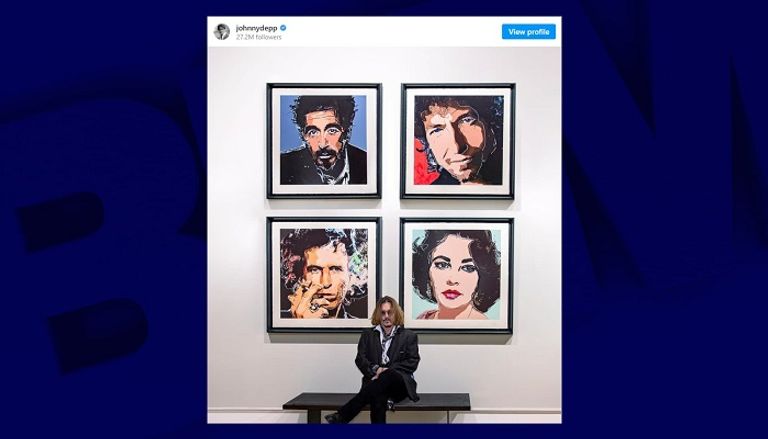This screenshot has width=768, height=439.
Task: Open the johnnydepp username link
Action: click(x=257, y=28)
